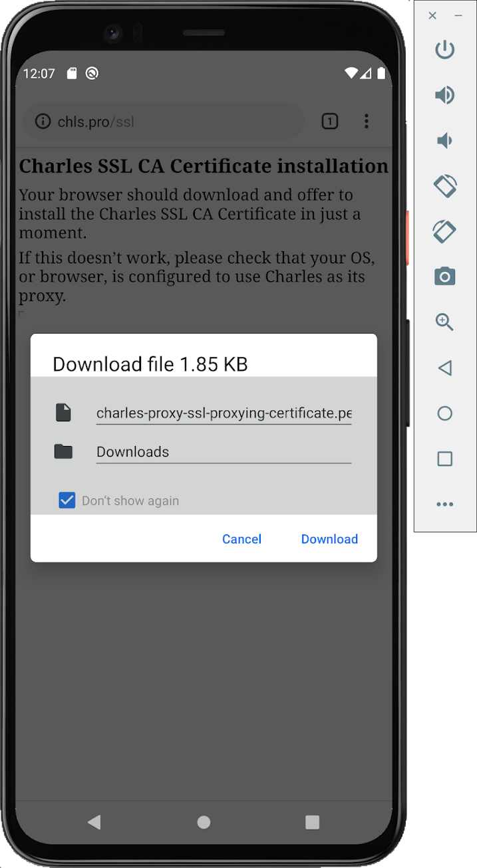Click the emulator power button icon
Screen dimensions: 477x868
[x=444, y=50]
